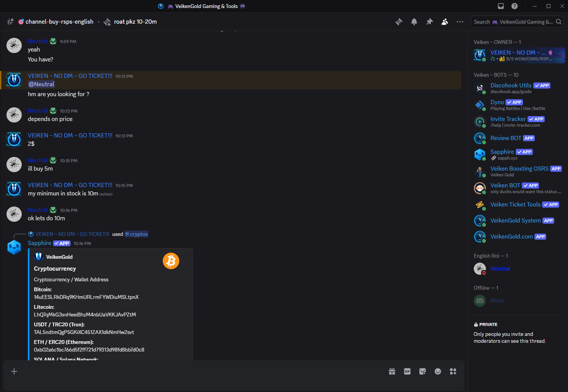Screen dimensions: 568x392
Task: Click 'my minimun in stock is 10m' message
Action: click(x=63, y=194)
